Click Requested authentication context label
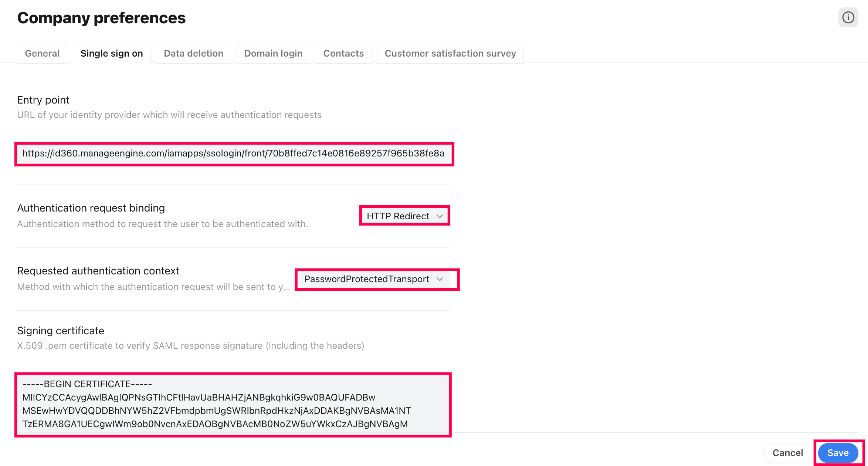The image size is (868, 466). (x=98, y=271)
